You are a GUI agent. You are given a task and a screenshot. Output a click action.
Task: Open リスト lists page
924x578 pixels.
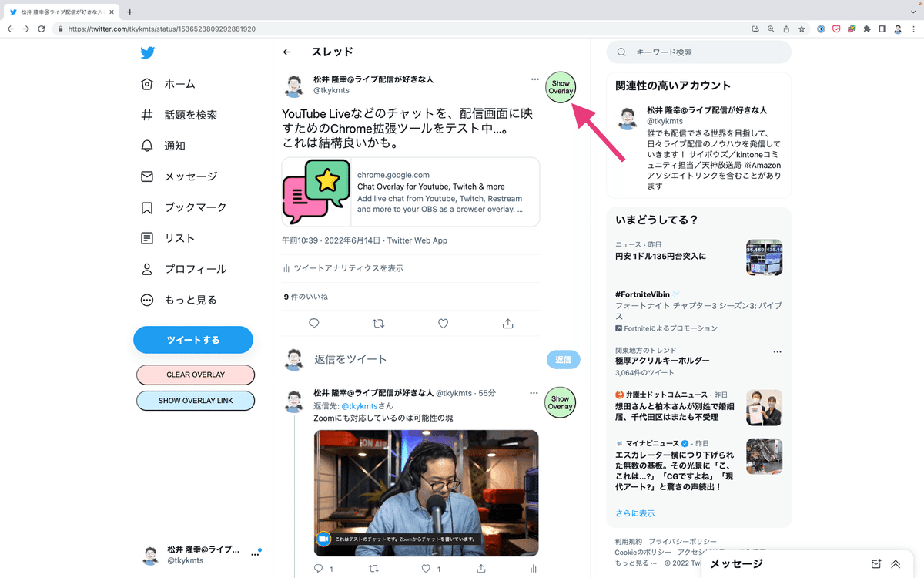pyautogui.click(x=168, y=238)
